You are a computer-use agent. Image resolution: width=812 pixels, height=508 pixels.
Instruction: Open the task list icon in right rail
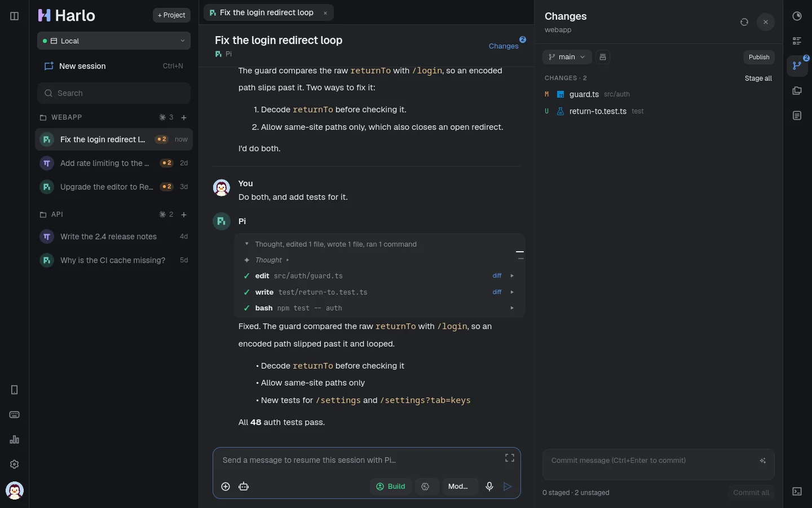click(x=797, y=41)
